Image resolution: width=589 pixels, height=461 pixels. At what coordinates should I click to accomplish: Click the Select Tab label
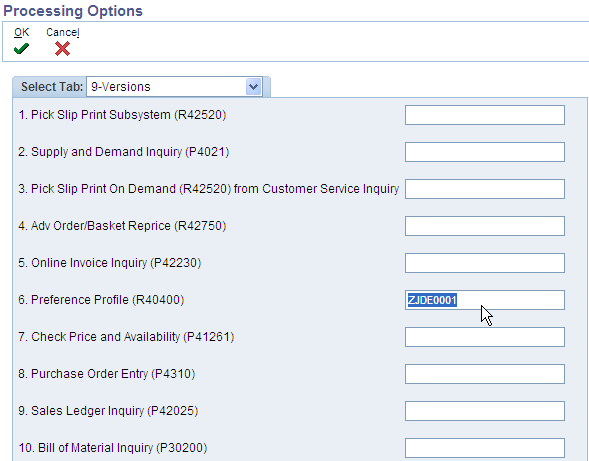click(52, 87)
